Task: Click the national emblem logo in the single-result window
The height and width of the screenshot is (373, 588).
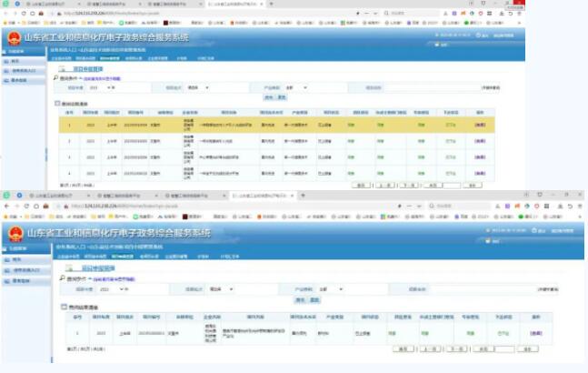Action: [15, 234]
